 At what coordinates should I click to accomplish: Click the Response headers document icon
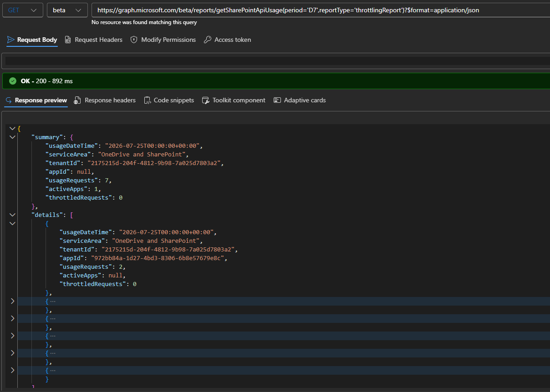(77, 101)
